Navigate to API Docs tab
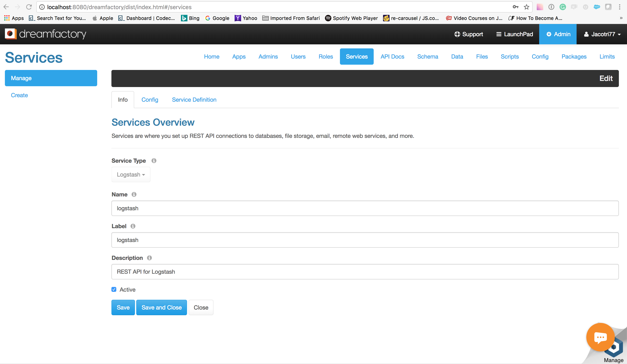Viewport: 627px width, 364px height. 392,56
